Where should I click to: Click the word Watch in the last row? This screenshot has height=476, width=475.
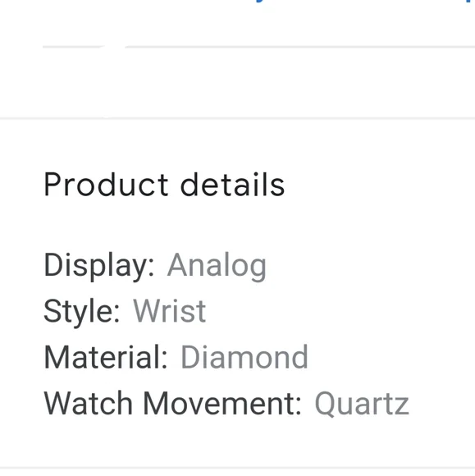[88, 403]
